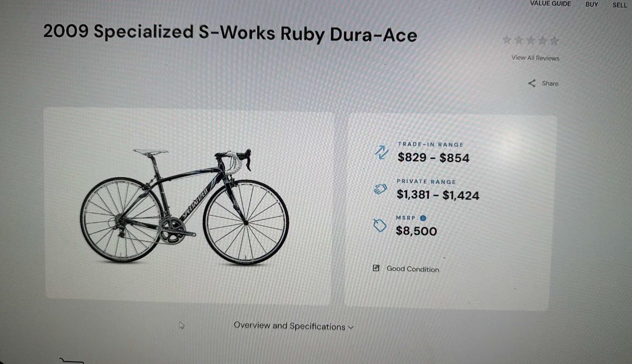
Task: Click the edit icon beside Good Condition
Action: pos(376,268)
